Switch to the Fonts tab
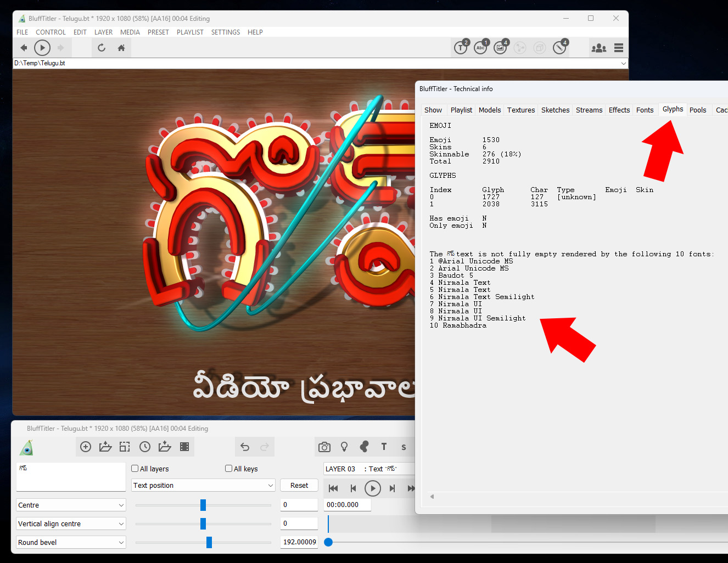This screenshot has height=563, width=728. pos(645,110)
